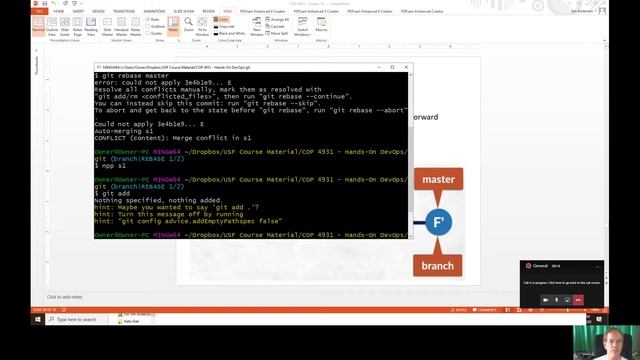Viewport: 640px width, 360px height.
Task: Select Black and White view mode
Action: pos(229,33)
